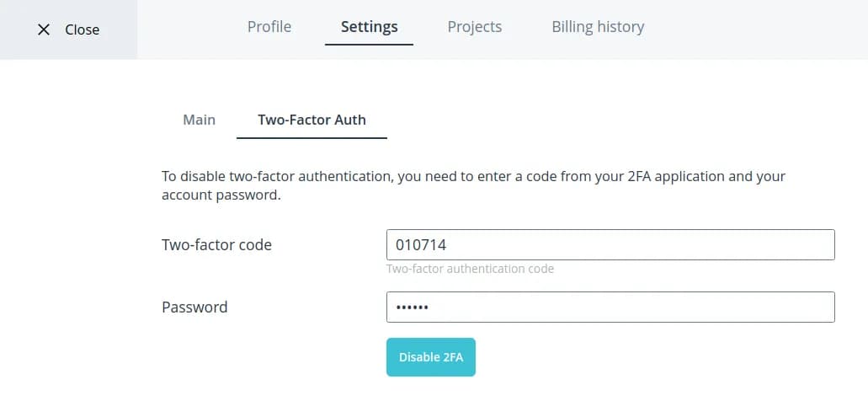This screenshot has width=868, height=417.
Task: Click the "Two-factor authentication code" hint text
Action: 470,270
